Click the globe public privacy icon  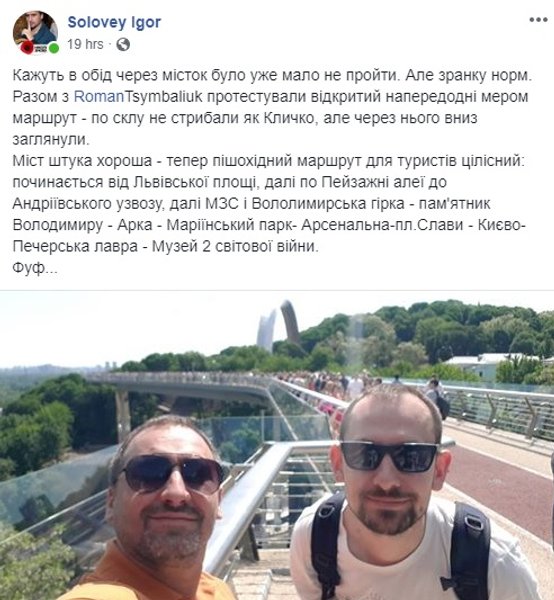pyautogui.click(x=123, y=45)
